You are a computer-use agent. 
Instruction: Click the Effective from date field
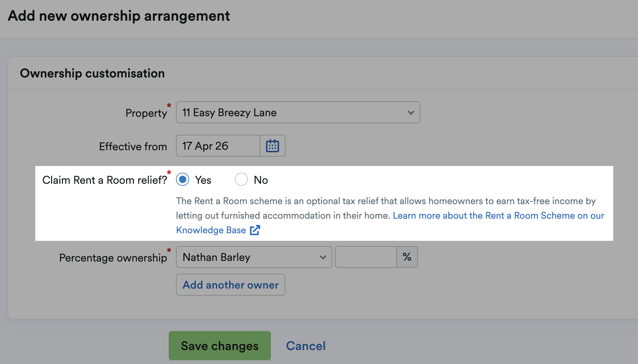[x=218, y=146]
